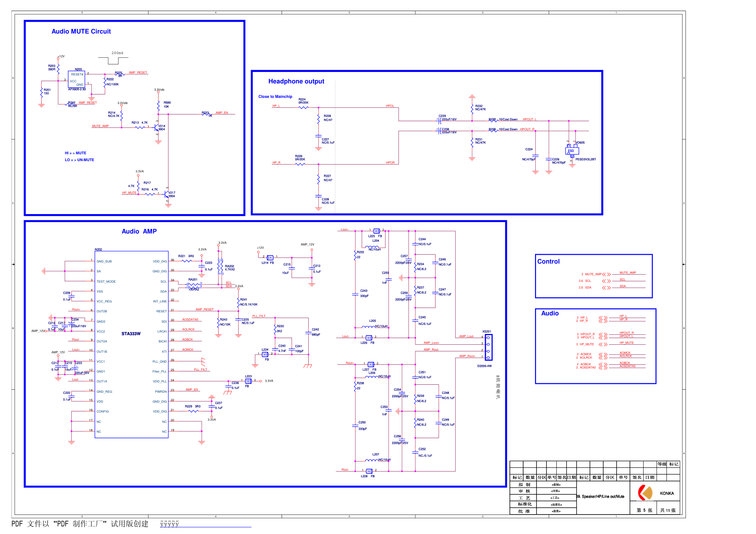Click the L205 NC/10uH inductor label

coord(378,323)
